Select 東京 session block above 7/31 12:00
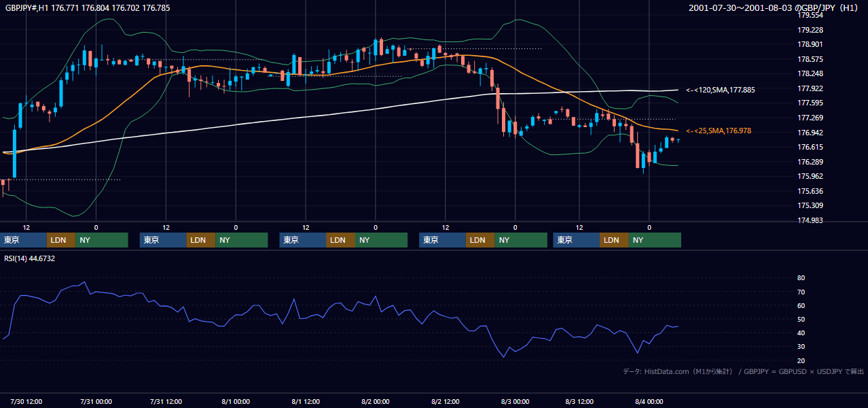This screenshot has width=868, height=408. pos(163,240)
